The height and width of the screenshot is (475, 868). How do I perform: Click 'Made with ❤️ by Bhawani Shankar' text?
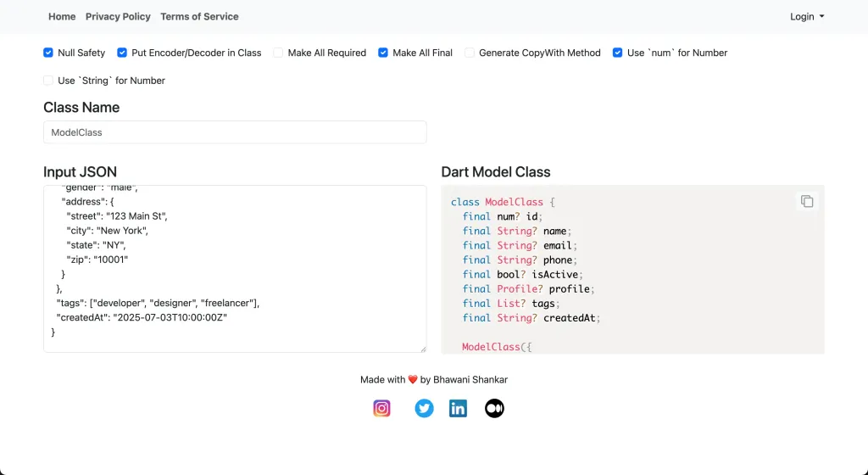[434, 380]
